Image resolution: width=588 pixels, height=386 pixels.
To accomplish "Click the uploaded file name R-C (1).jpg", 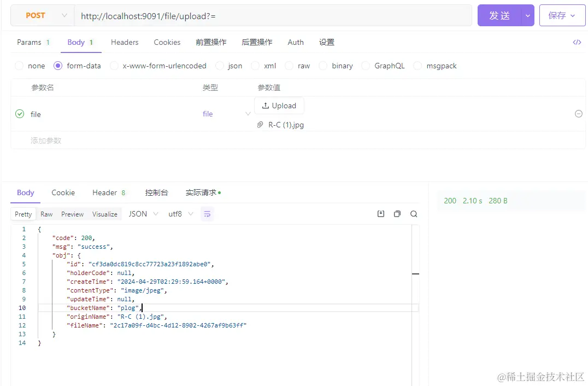I will 286,125.
